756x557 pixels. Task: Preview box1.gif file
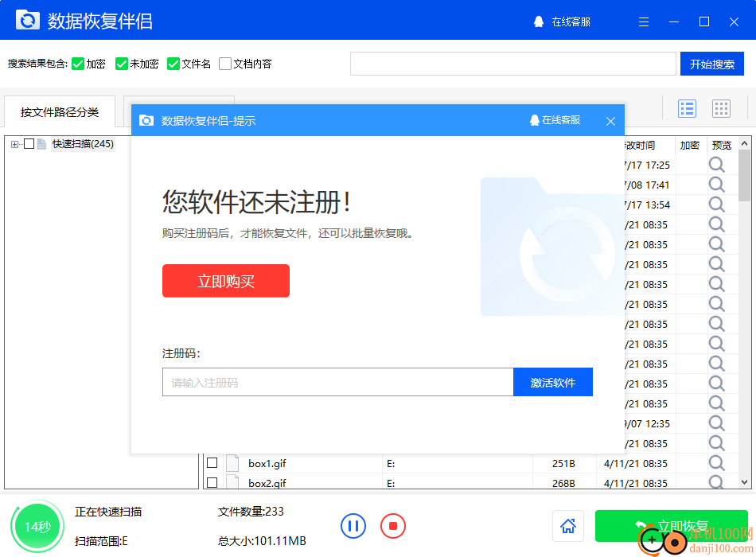pyautogui.click(x=716, y=463)
